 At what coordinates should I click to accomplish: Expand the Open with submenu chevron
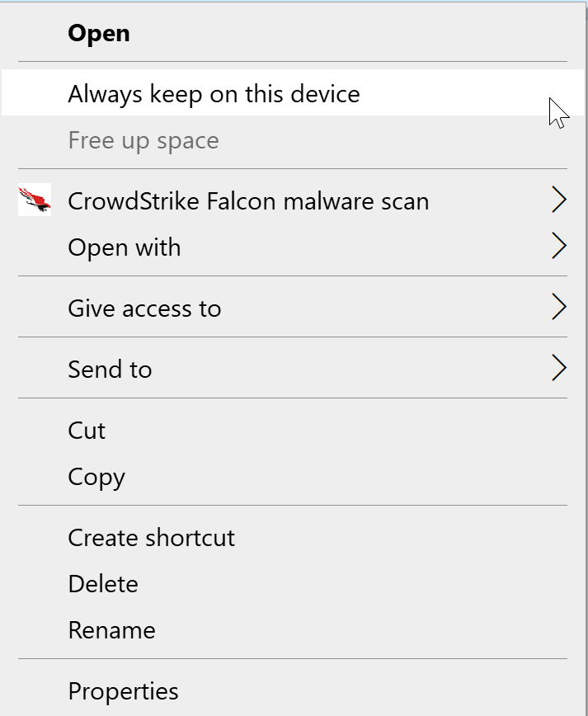click(x=560, y=246)
